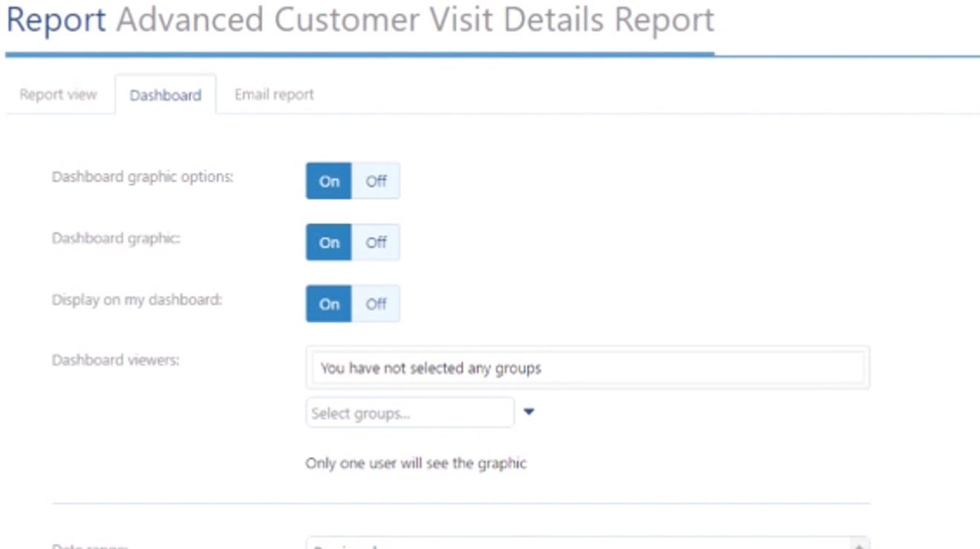Enable Dashboard graphic options
This screenshot has height=549, width=980.
pos(327,180)
